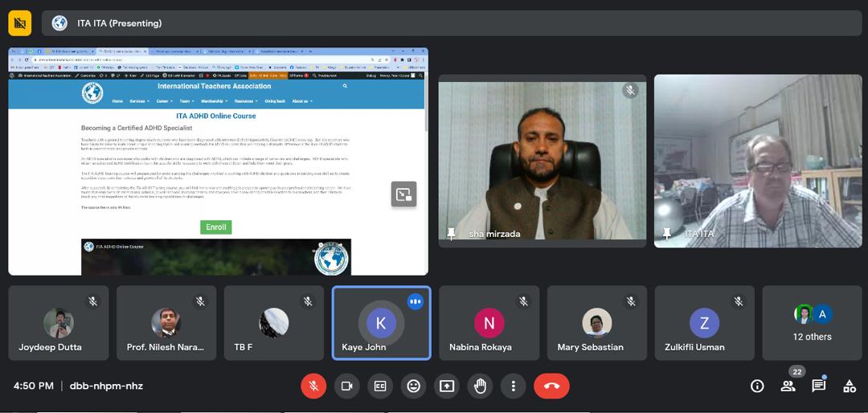
Task: Click the ITA ITA (Presenting) label
Action: tap(120, 23)
